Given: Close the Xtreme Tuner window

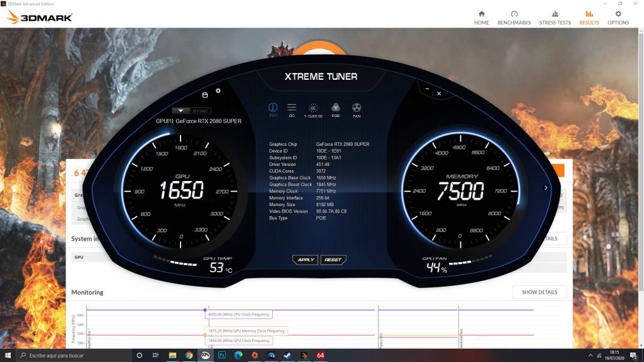Looking at the screenshot, I should [x=439, y=94].
